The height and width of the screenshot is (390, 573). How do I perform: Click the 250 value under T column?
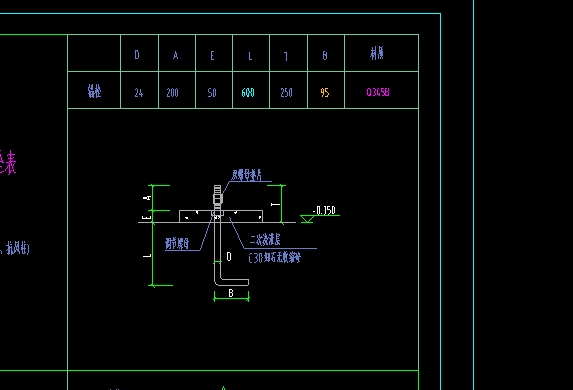pos(286,93)
